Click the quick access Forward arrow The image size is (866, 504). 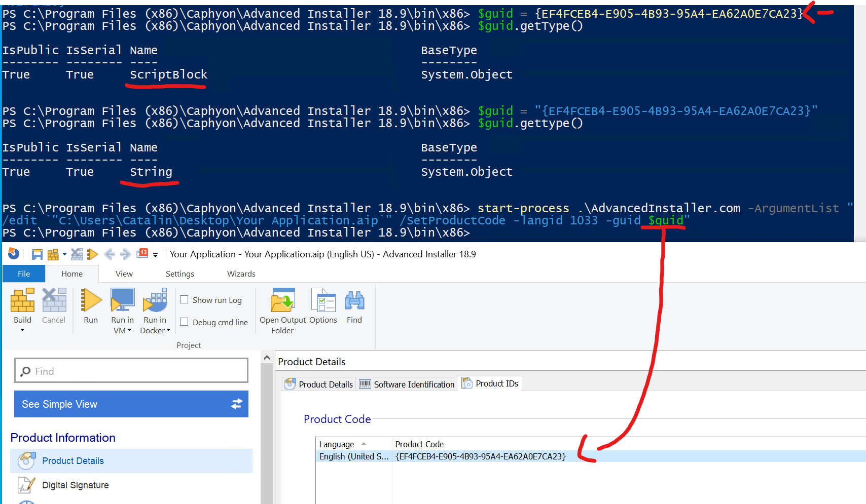(125, 254)
